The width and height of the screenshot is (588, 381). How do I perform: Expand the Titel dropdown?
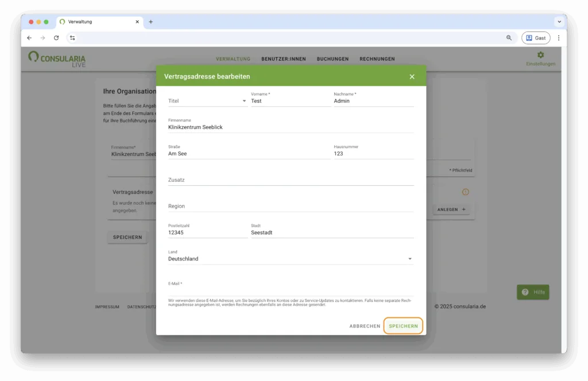pyautogui.click(x=207, y=101)
